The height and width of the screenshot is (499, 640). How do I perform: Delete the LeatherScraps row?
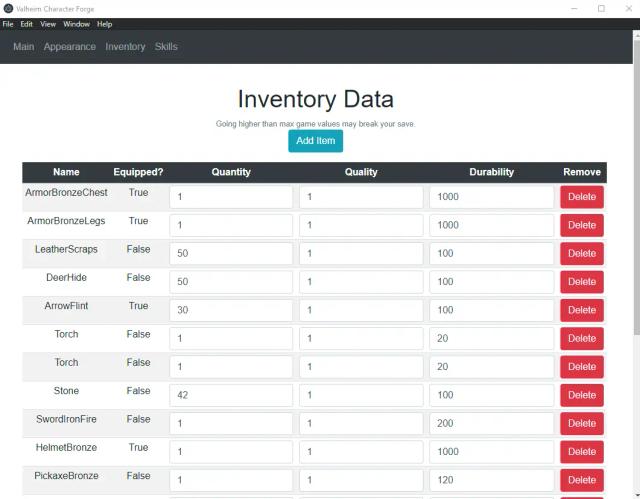point(582,253)
